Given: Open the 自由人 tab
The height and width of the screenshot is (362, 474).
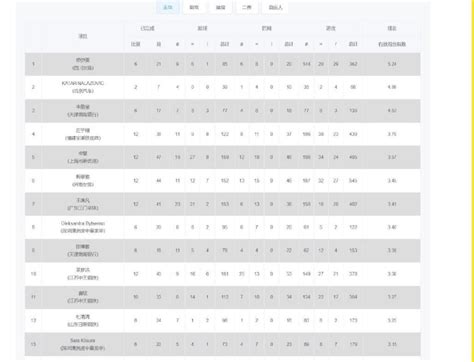Looking at the screenshot, I should 275,7.
